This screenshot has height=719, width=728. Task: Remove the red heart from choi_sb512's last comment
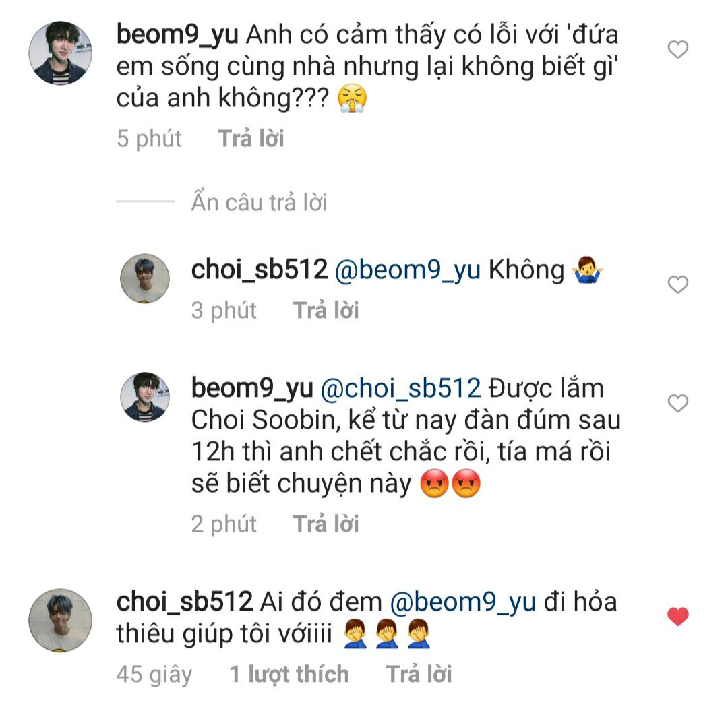point(677,617)
